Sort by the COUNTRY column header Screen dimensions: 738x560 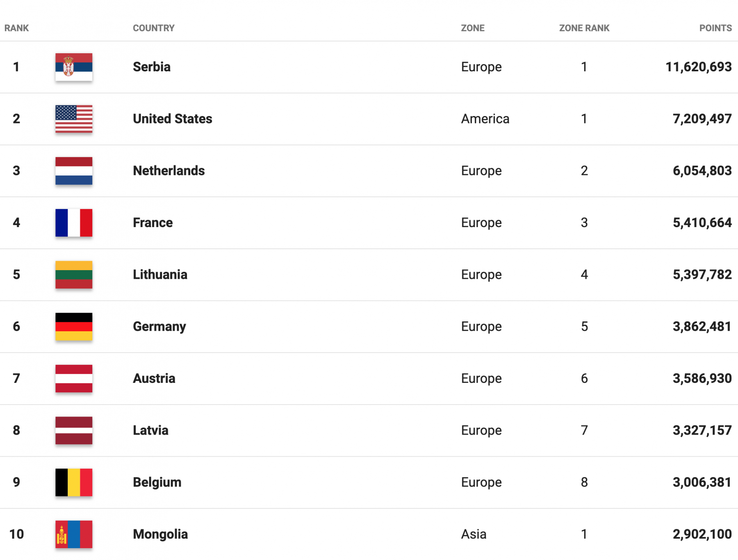154,28
